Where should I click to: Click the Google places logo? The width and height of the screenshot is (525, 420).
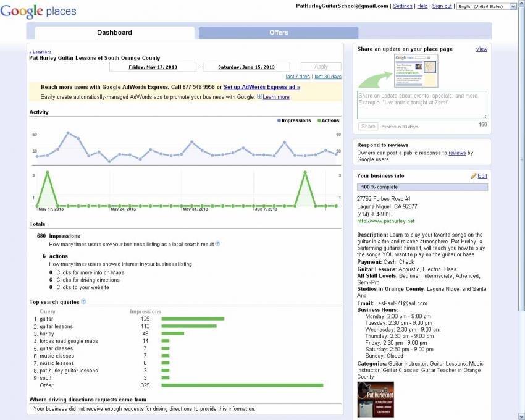pos(38,11)
